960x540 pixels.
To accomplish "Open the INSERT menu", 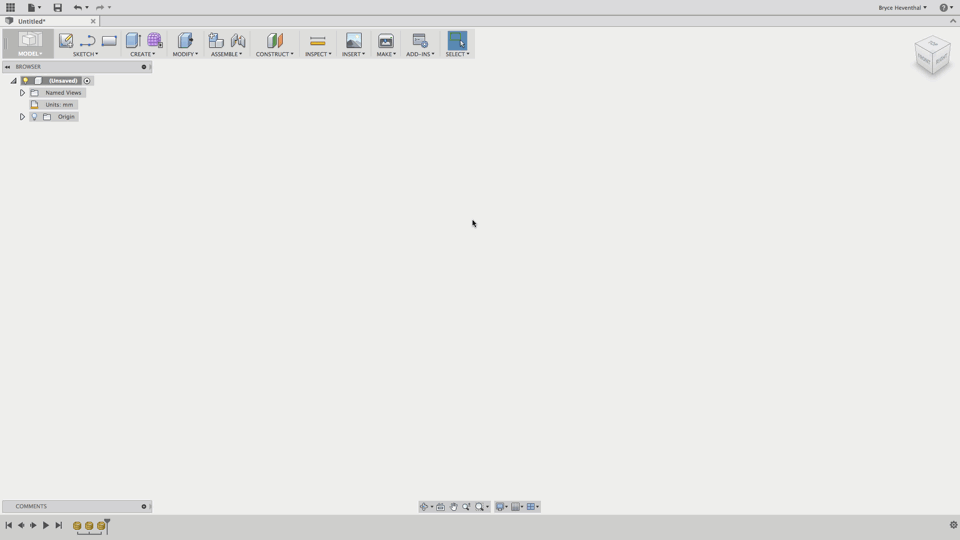I will click(353, 54).
